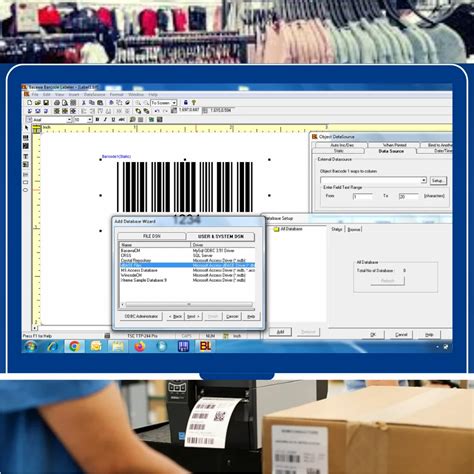474x474 pixels.
Task: Click the Name column header
Action: click(x=155, y=245)
